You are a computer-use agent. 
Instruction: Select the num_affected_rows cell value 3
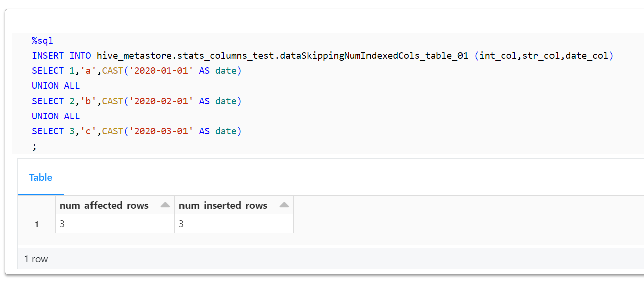115,224
